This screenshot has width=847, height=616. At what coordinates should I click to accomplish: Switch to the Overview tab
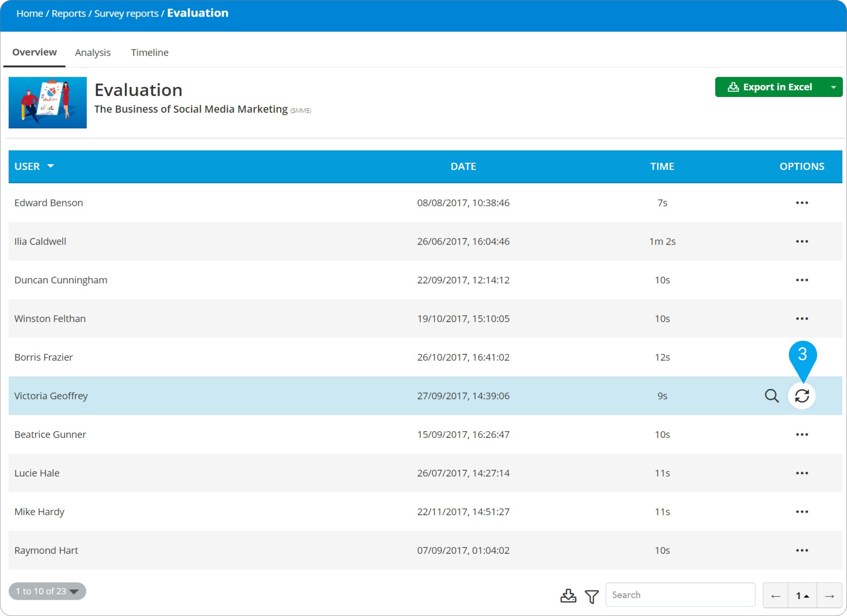coord(34,52)
